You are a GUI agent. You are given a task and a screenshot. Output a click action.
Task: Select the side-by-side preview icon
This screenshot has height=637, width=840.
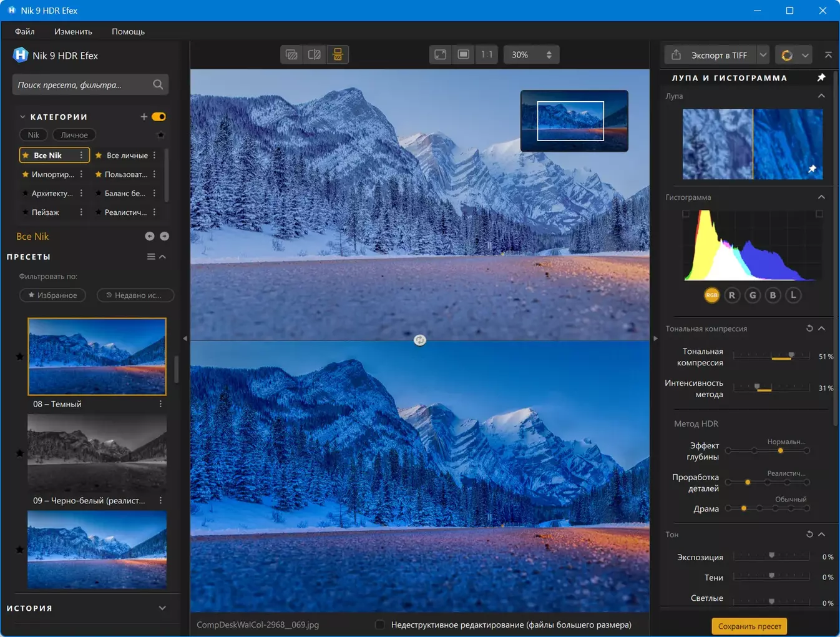point(338,55)
